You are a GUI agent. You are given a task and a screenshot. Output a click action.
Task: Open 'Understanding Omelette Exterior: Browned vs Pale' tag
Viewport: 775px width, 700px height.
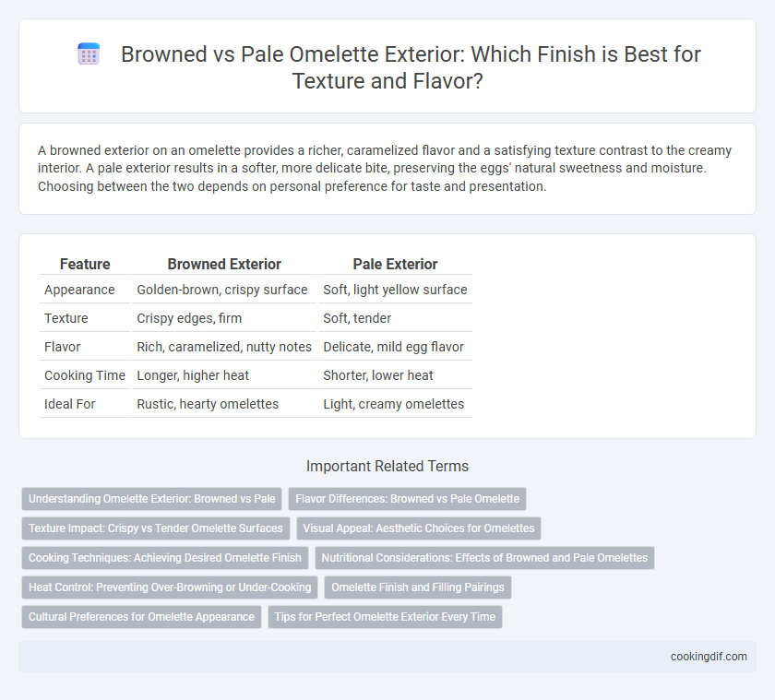pos(151,499)
